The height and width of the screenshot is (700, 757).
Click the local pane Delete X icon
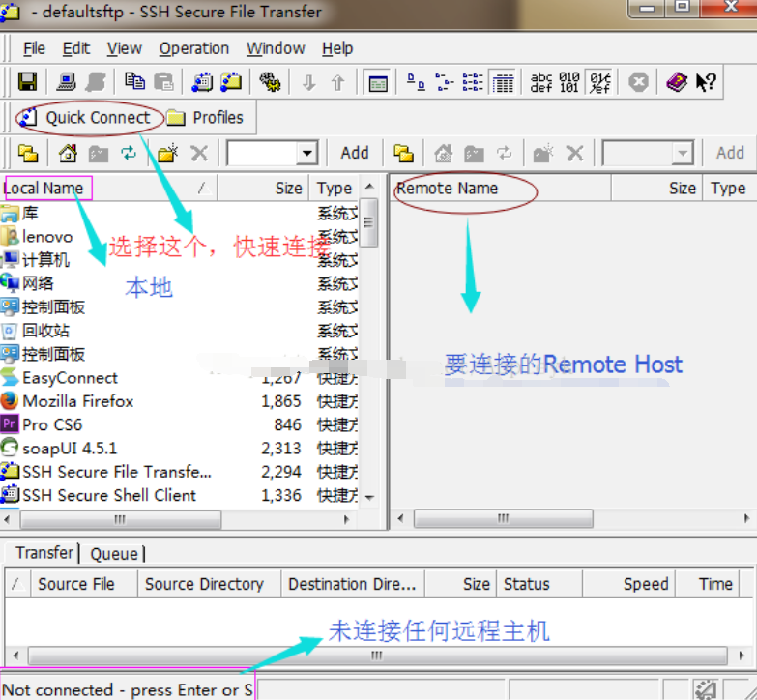click(x=199, y=154)
